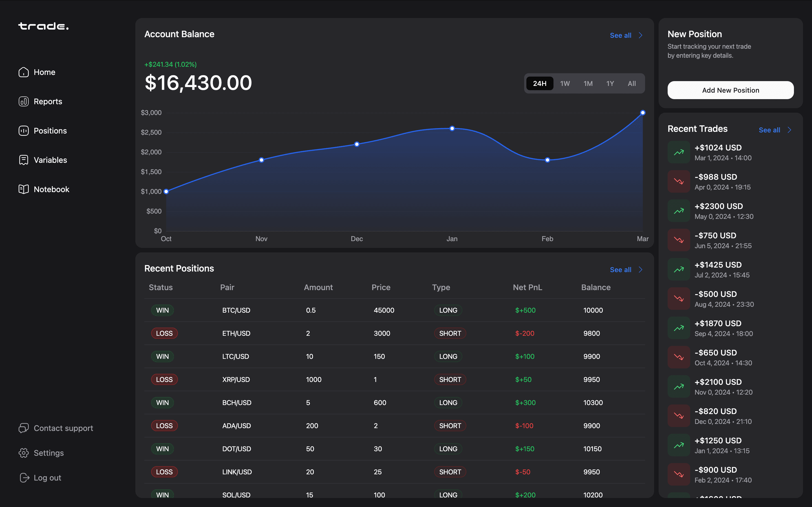The width and height of the screenshot is (812, 507).
Task: Open Positions via its sidebar icon
Action: point(23,131)
